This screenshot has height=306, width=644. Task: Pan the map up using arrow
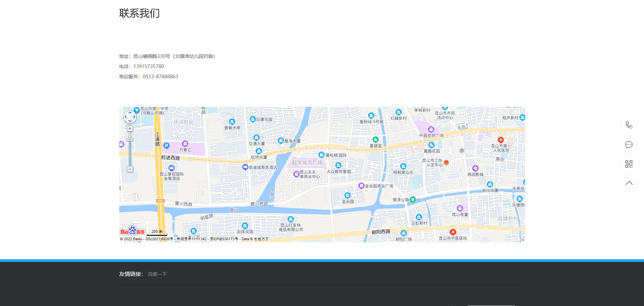pyautogui.click(x=130, y=113)
